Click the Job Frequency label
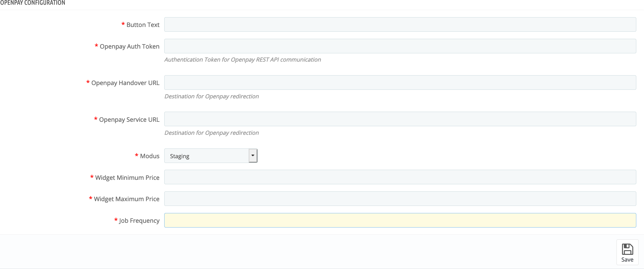Image resolution: width=644 pixels, height=269 pixels. point(139,221)
